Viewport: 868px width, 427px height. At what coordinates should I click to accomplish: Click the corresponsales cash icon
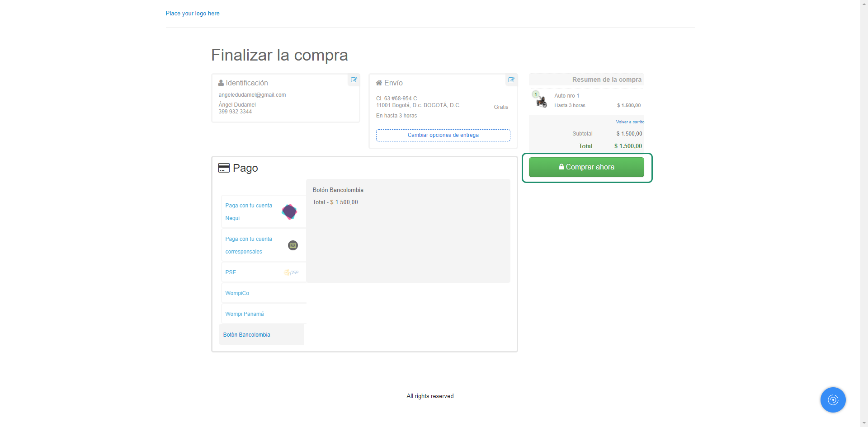click(293, 245)
